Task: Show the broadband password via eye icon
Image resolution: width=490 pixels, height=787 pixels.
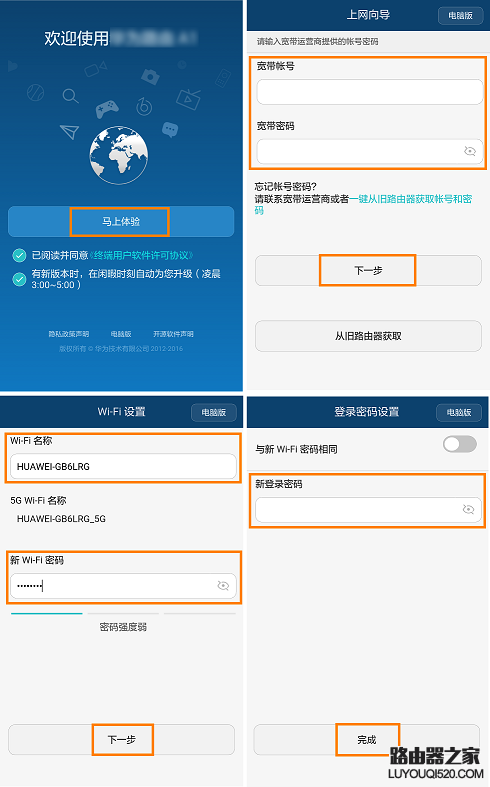Action: pos(469,151)
